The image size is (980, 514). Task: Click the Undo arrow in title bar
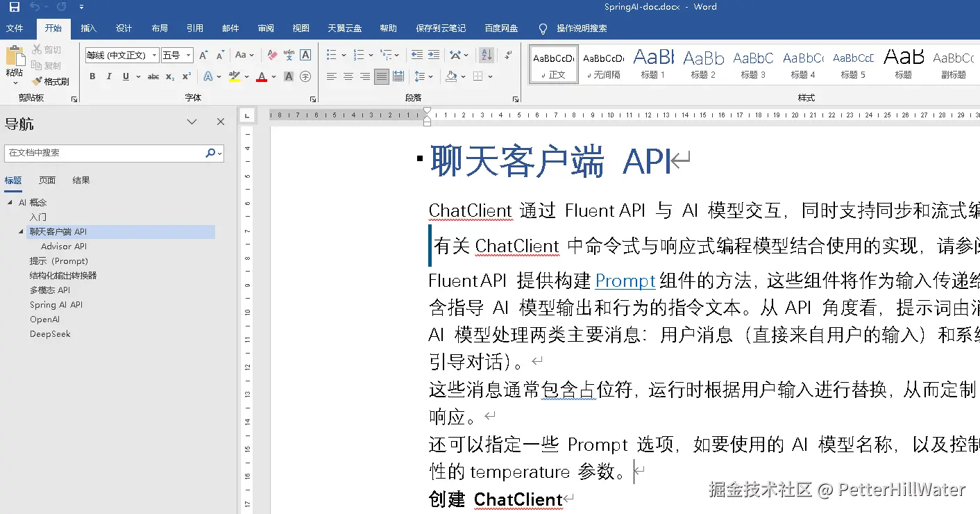click(35, 7)
